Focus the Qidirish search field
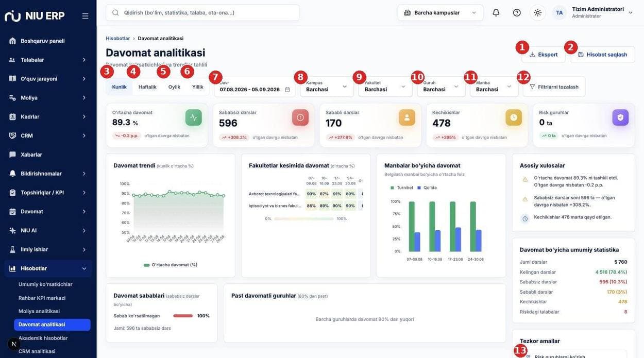This screenshot has width=644, height=358. click(202, 12)
